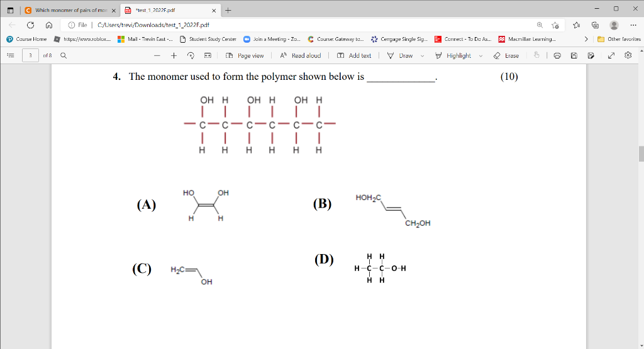Fit the PDF to page width
Viewport: 644px width, 349px height.
click(208, 55)
